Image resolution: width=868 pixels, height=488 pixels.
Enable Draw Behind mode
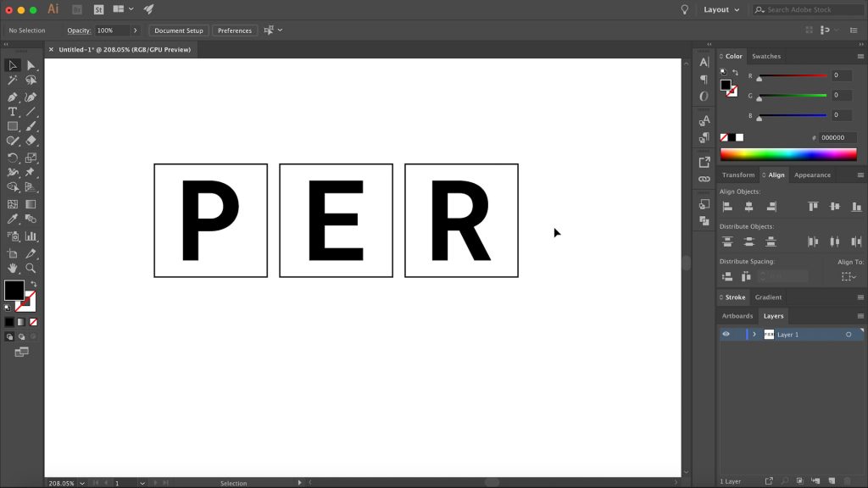point(21,336)
